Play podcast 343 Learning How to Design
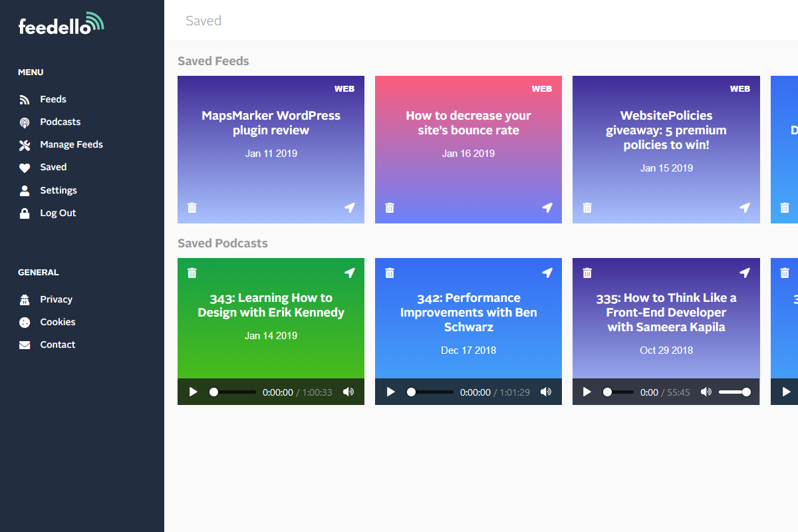 tap(194, 392)
